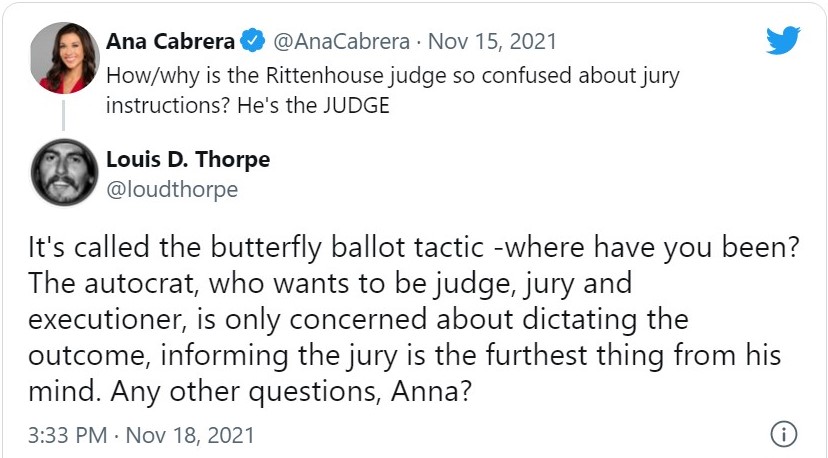Click Ana Cabrera's blue verified badge
Screen dimensions: 828x458
(253, 43)
